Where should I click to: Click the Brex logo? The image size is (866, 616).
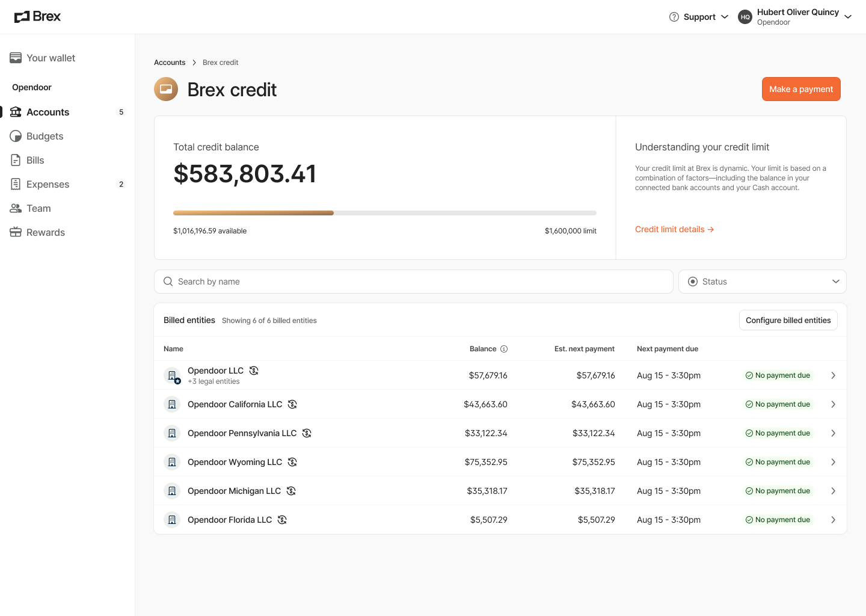coord(37,17)
